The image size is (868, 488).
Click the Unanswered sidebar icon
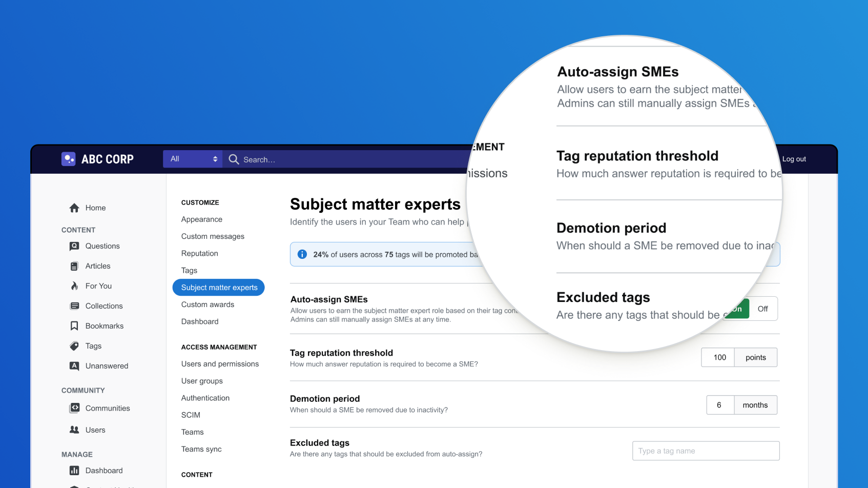pyautogui.click(x=74, y=366)
